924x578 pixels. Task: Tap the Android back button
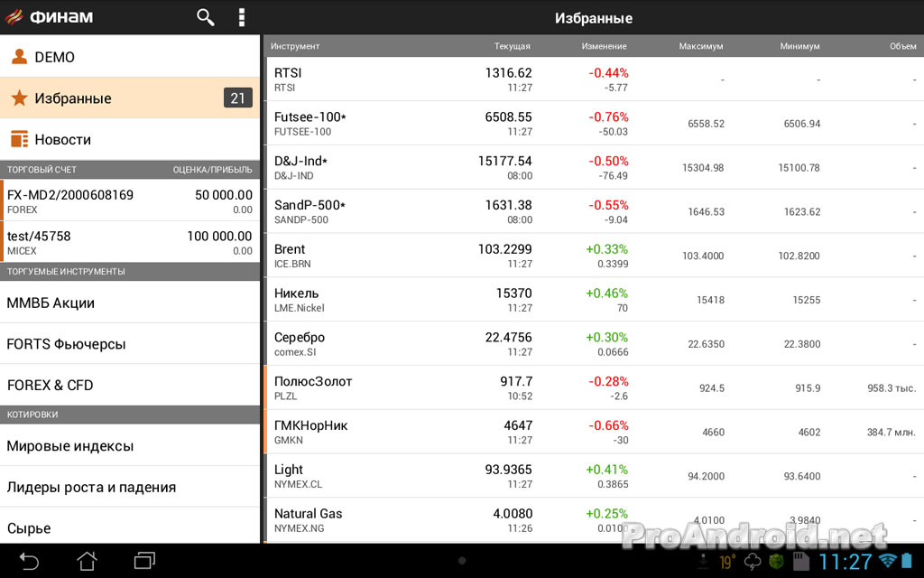pos(28,561)
